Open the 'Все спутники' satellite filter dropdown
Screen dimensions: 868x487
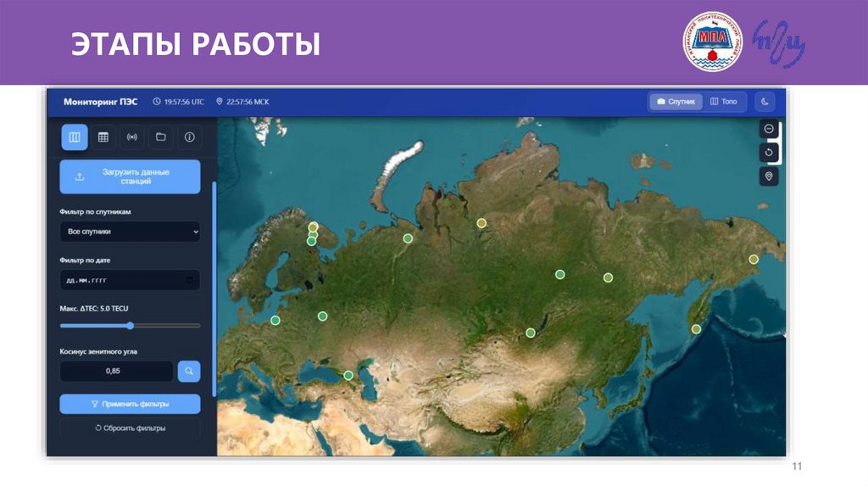coord(130,232)
